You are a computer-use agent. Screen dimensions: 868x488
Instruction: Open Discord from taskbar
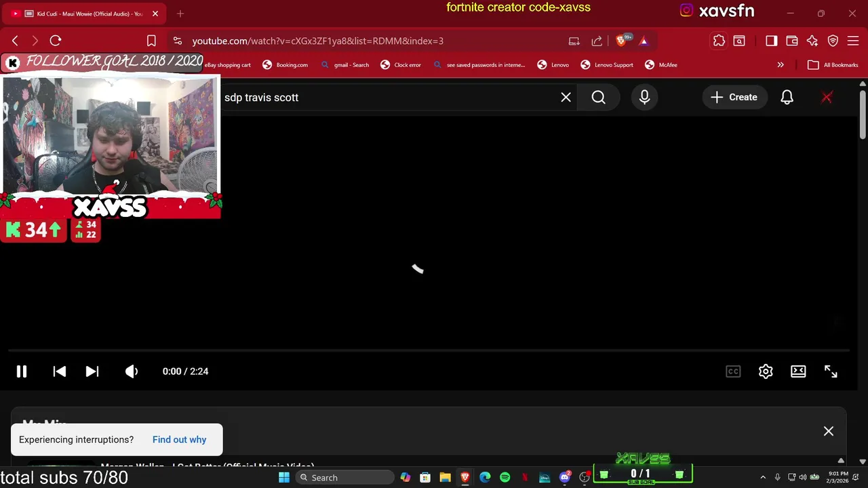click(565, 478)
